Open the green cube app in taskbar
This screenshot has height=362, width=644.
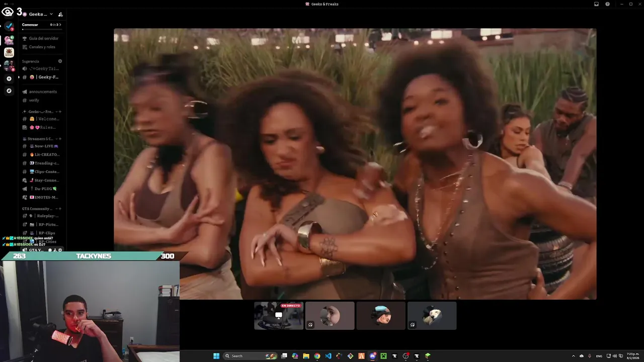(428, 356)
